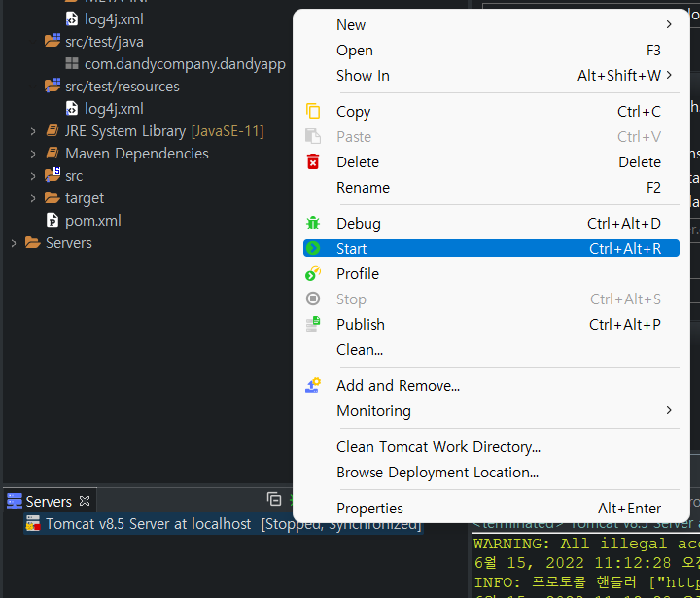Select pom.xml in the project tree
Image resolution: width=700 pixels, height=598 pixels.
(93, 221)
